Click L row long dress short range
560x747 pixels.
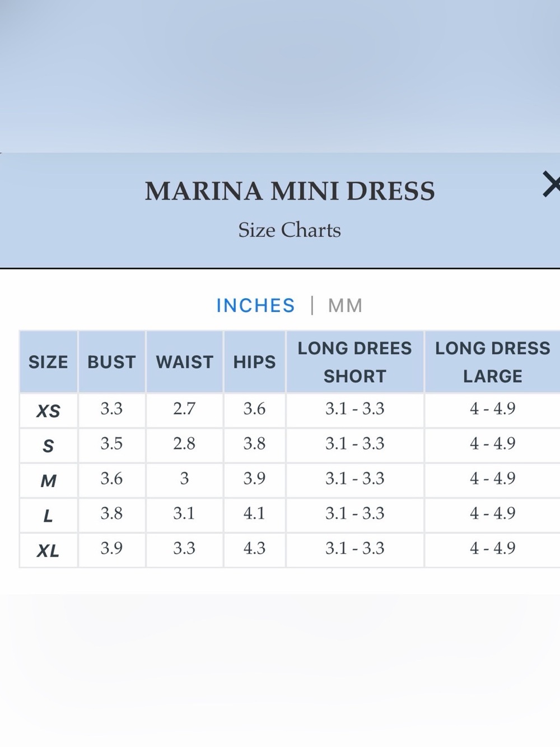[355, 513]
